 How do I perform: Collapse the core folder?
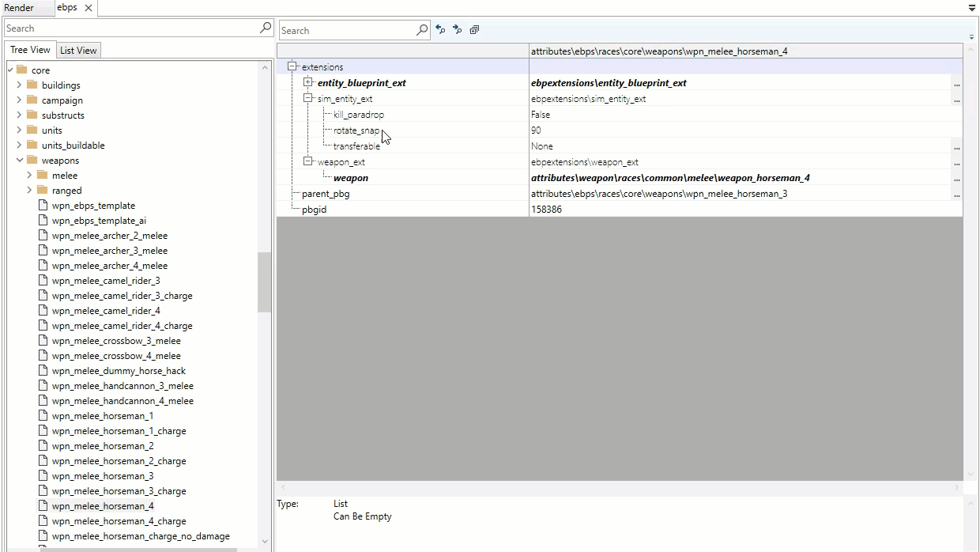pyautogui.click(x=9, y=70)
